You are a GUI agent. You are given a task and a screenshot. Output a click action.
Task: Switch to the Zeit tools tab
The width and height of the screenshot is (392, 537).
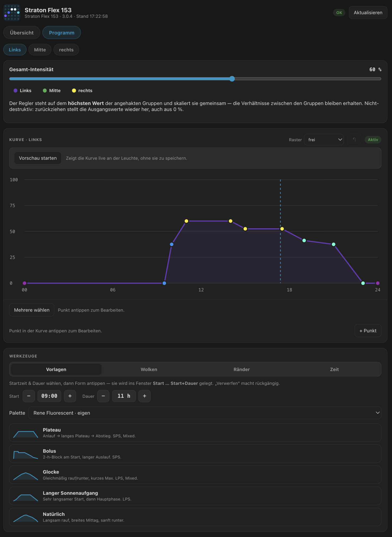point(334,369)
